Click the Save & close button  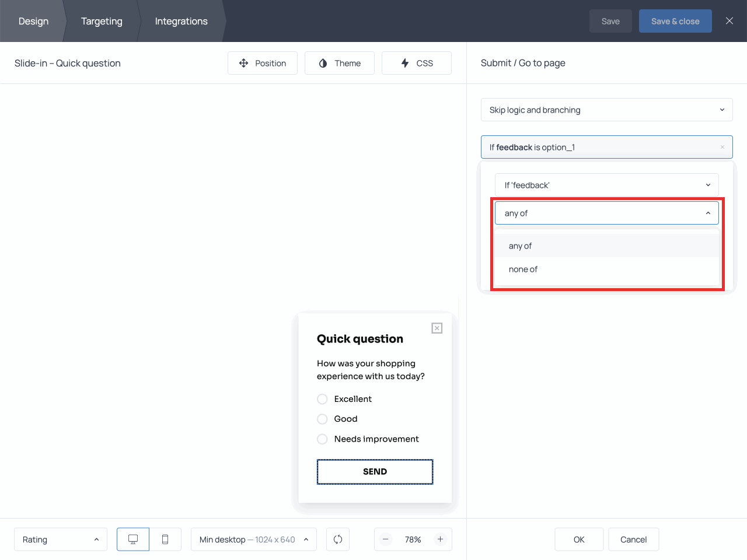pos(675,21)
